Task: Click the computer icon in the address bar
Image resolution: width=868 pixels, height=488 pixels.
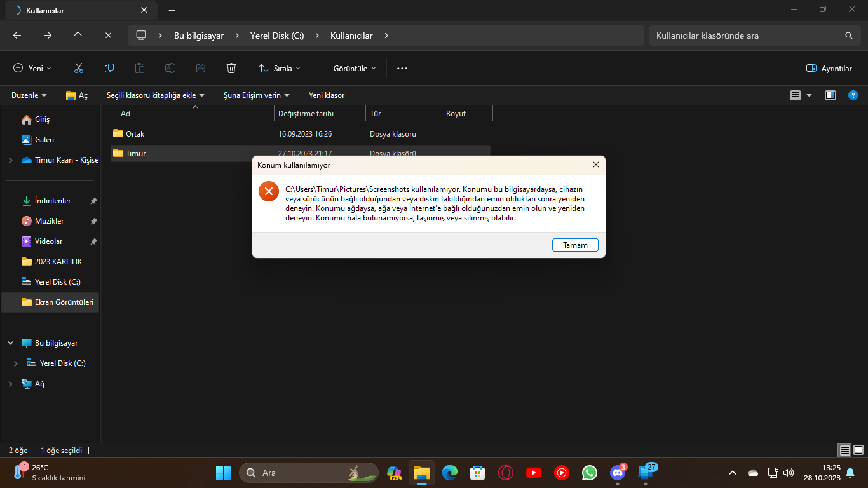Action: 141,36
